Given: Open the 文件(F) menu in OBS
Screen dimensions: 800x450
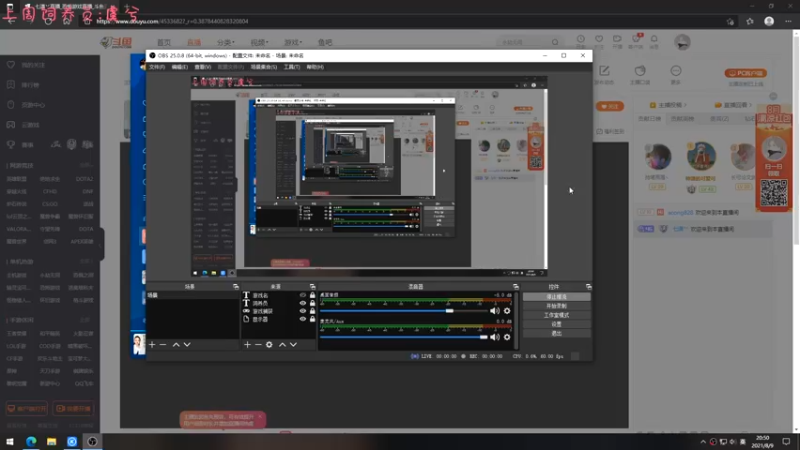Looking at the screenshot, I should click(157, 67).
